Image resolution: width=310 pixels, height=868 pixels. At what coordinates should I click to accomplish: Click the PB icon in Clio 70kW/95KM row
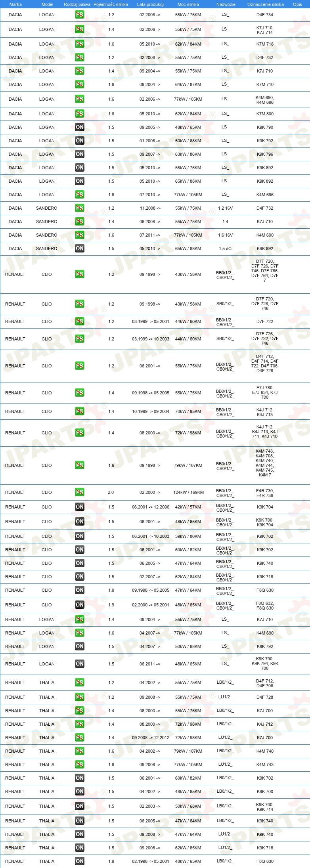(79, 411)
